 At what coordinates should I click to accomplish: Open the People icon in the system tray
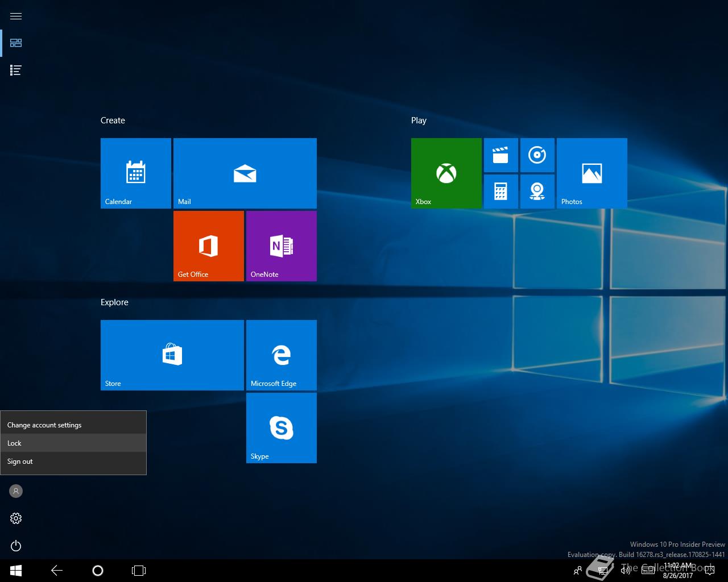pyautogui.click(x=578, y=571)
